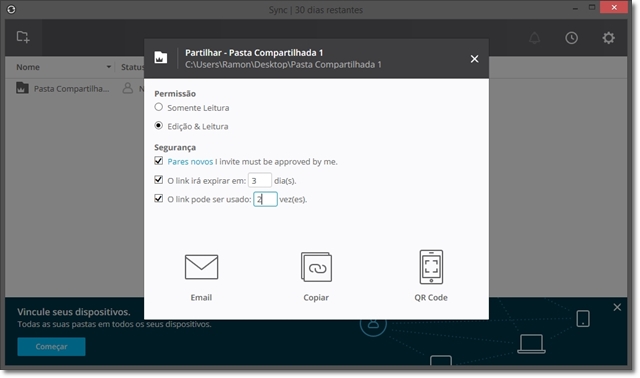Click the Email label

click(x=201, y=298)
